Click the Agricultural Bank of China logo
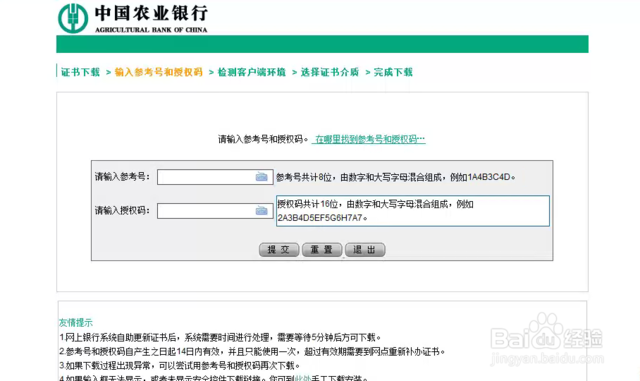This screenshot has width=640, height=381. pyautogui.click(x=73, y=18)
